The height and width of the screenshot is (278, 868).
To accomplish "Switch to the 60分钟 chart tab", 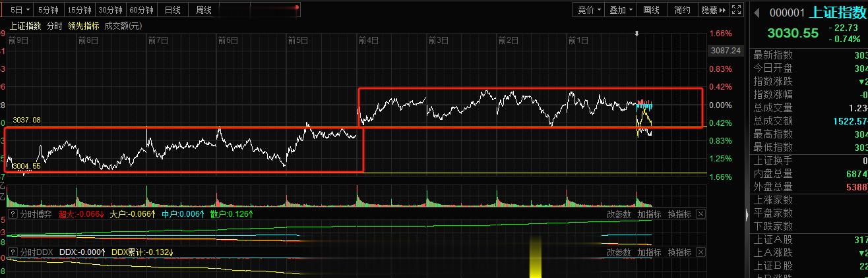I will point(141,10).
